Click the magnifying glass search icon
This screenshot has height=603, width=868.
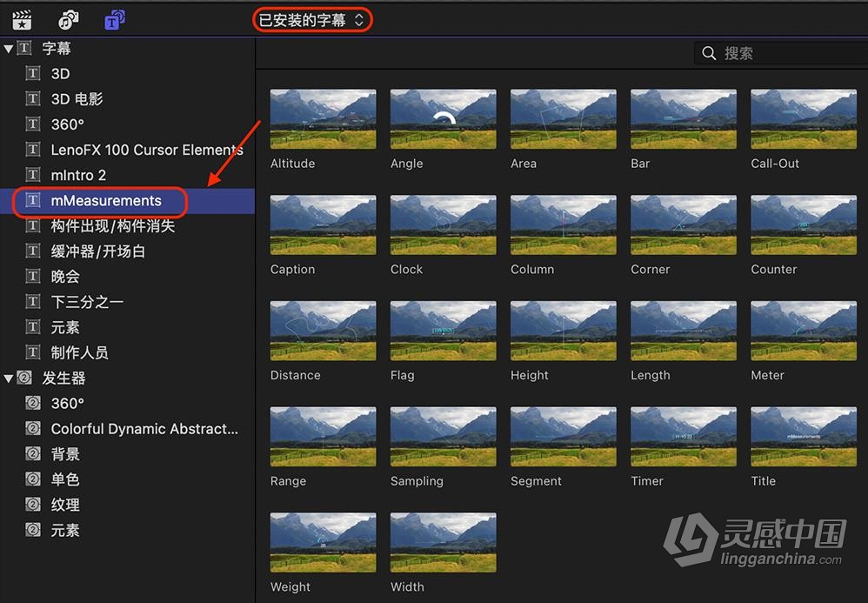[x=709, y=53]
